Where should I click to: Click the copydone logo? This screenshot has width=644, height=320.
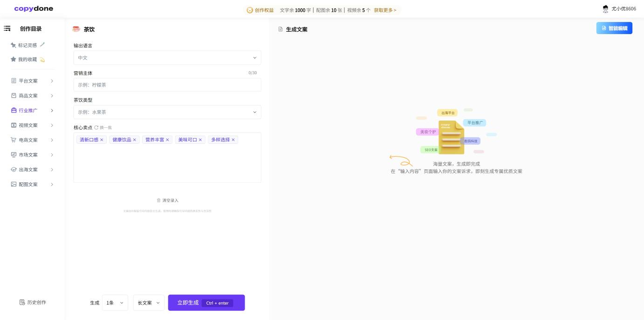pyautogui.click(x=34, y=8)
